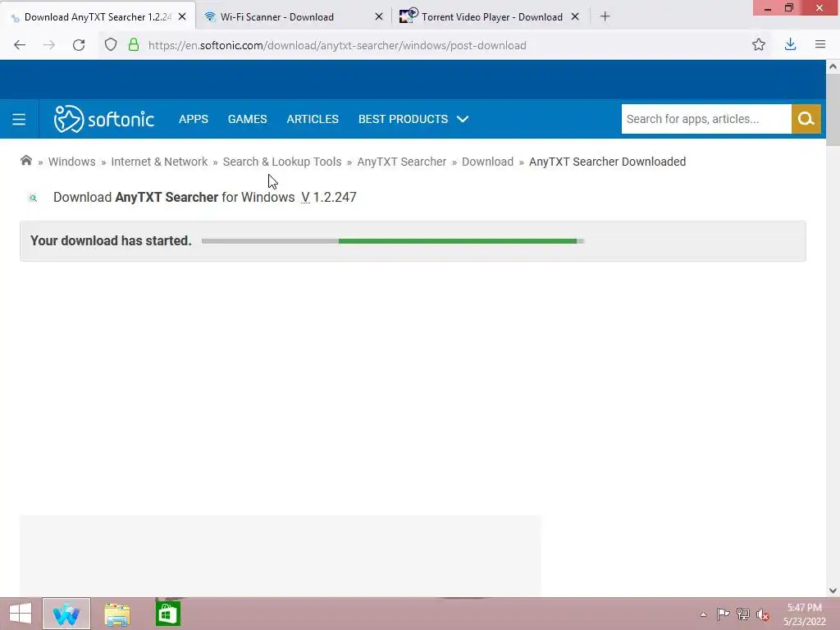This screenshot has width=840, height=630.
Task: Open the browser downloads arrow icon
Action: 790,45
